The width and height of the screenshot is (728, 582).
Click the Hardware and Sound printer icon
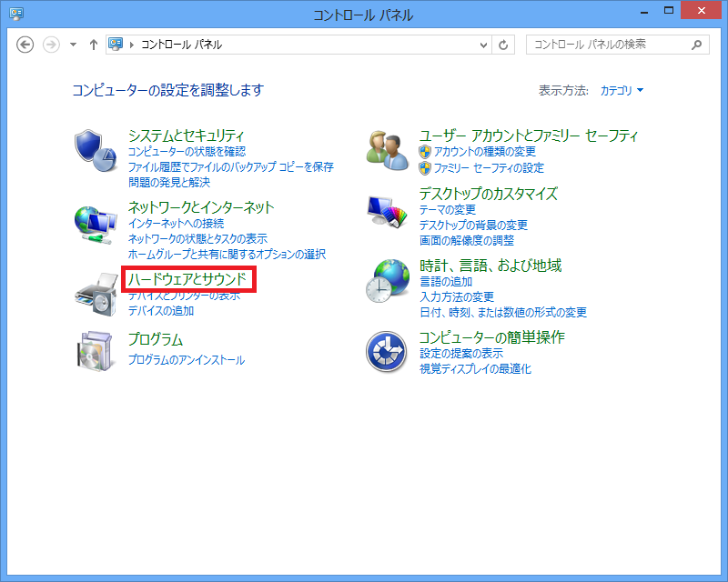coord(96,293)
